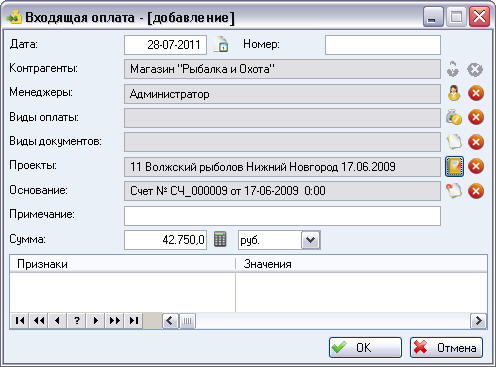Select a contractor via Контрагенты icon
This screenshot has width=496, height=367.
453,69
